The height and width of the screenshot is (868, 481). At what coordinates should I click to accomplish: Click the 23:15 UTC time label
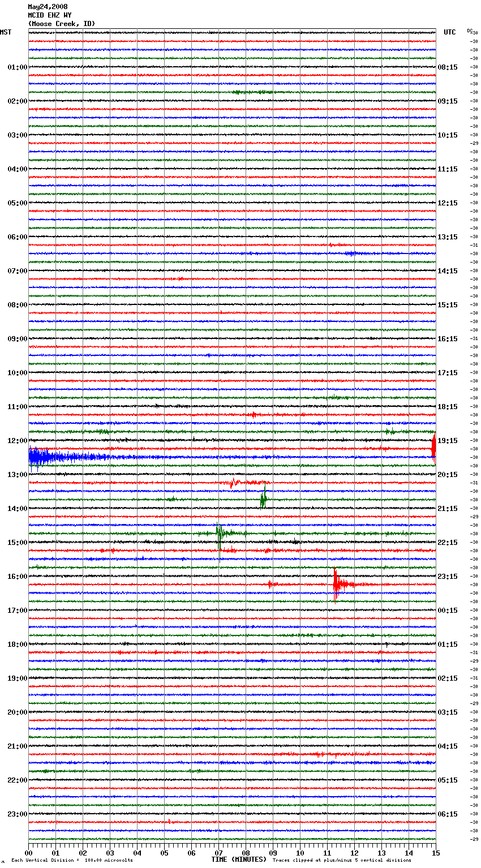448,577
